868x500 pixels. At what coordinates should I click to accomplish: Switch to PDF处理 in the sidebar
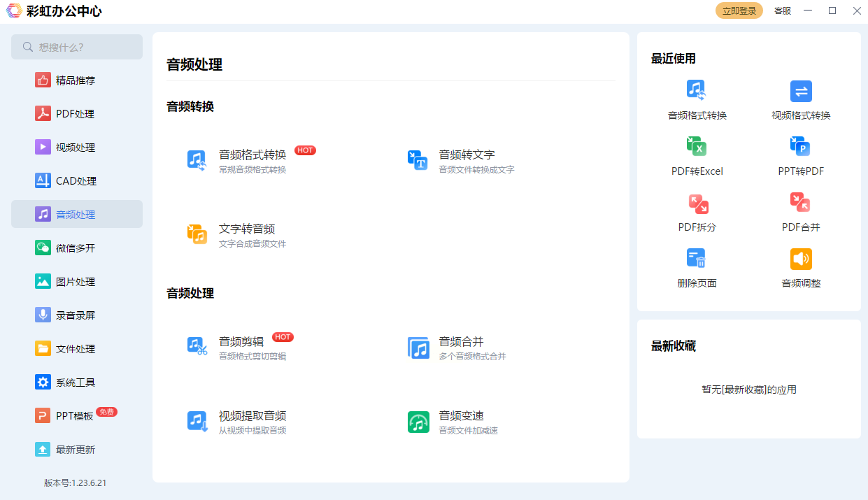point(76,114)
